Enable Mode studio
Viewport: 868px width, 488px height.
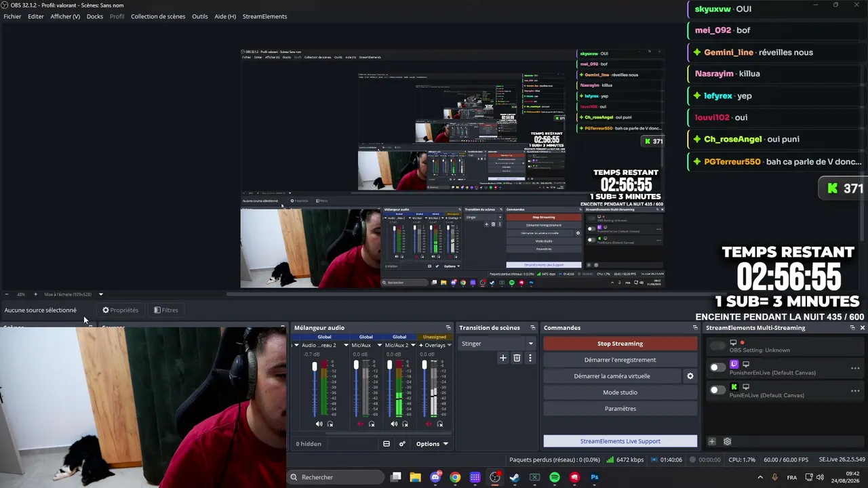(x=620, y=392)
